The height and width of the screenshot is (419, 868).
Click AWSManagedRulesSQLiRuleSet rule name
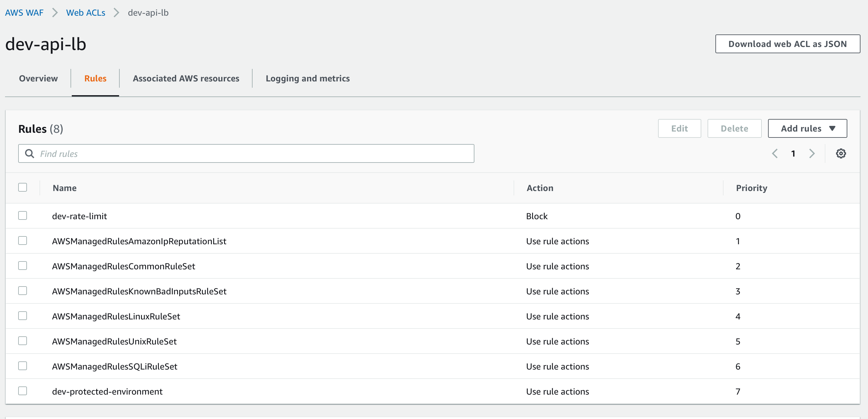pyautogui.click(x=115, y=366)
